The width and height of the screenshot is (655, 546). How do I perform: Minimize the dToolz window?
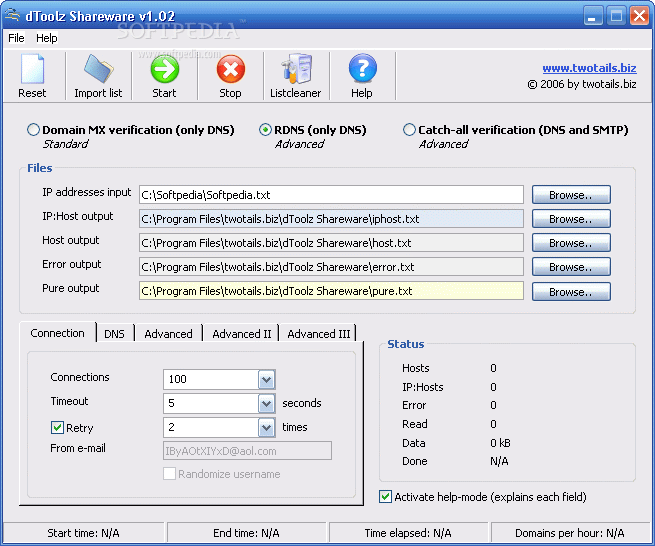[592, 16]
